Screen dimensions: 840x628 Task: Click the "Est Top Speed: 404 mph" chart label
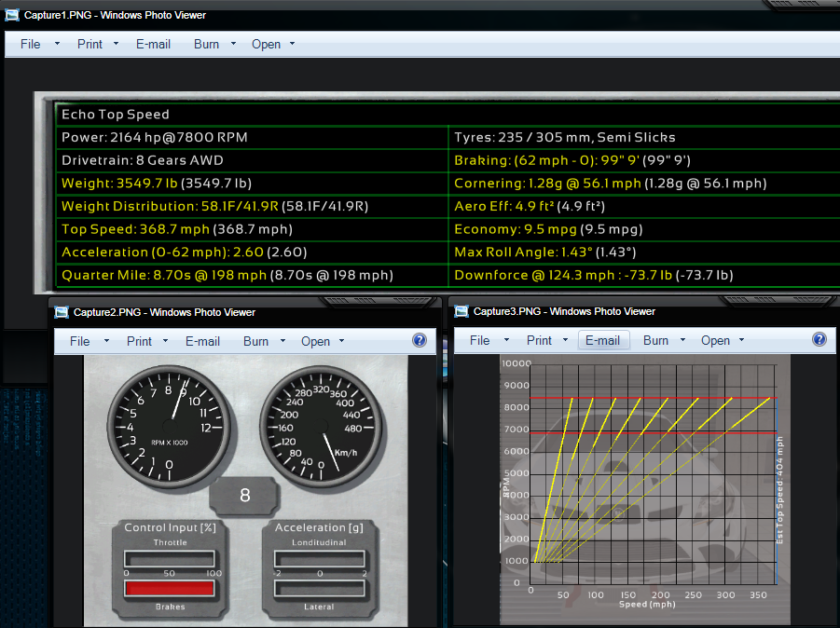click(x=780, y=490)
